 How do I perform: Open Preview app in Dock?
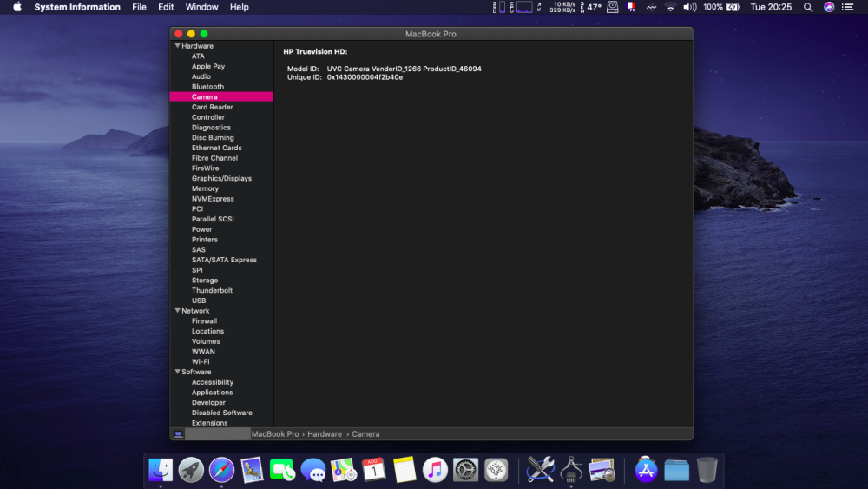pos(602,470)
